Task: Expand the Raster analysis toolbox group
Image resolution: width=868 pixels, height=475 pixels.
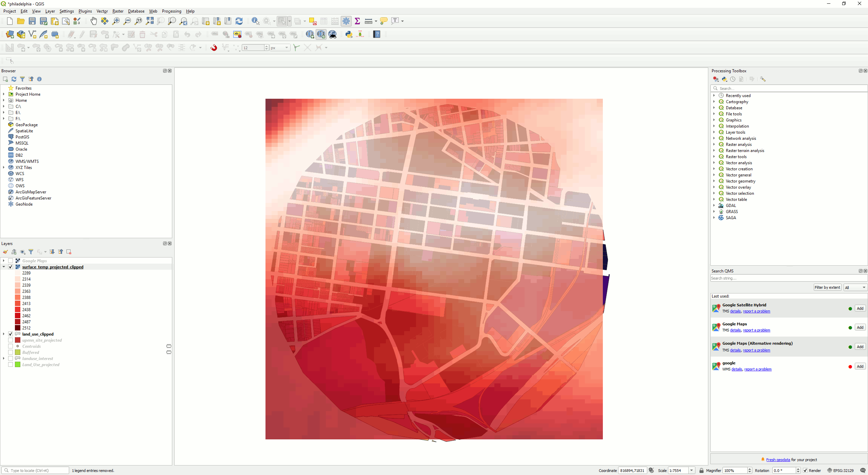Action: coord(714,145)
